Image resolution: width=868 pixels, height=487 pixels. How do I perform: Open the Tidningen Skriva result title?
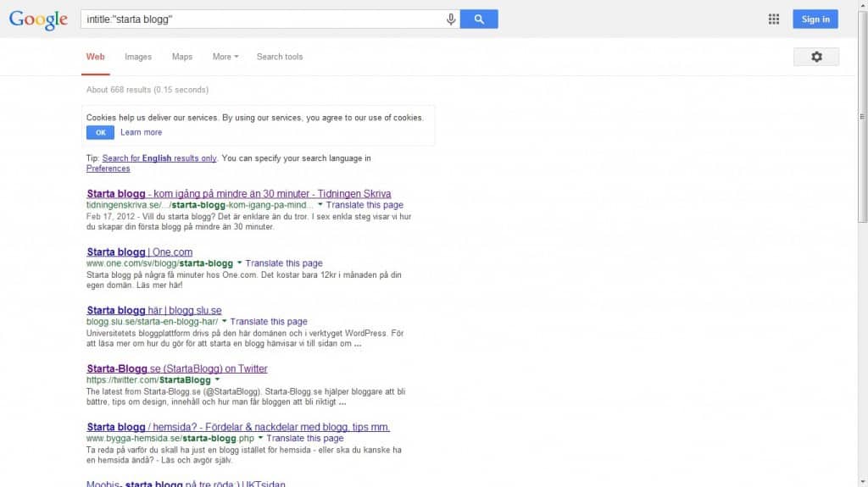[x=238, y=194]
